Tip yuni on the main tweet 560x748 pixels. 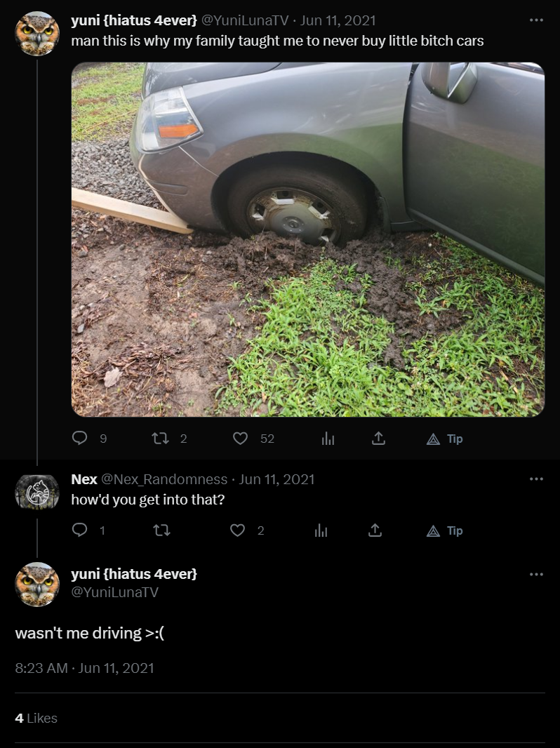click(445, 439)
